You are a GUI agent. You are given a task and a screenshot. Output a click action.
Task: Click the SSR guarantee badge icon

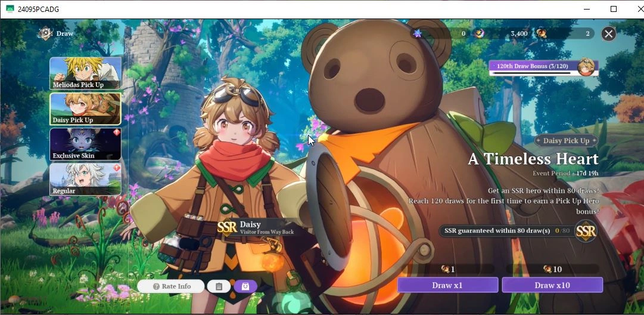586,231
